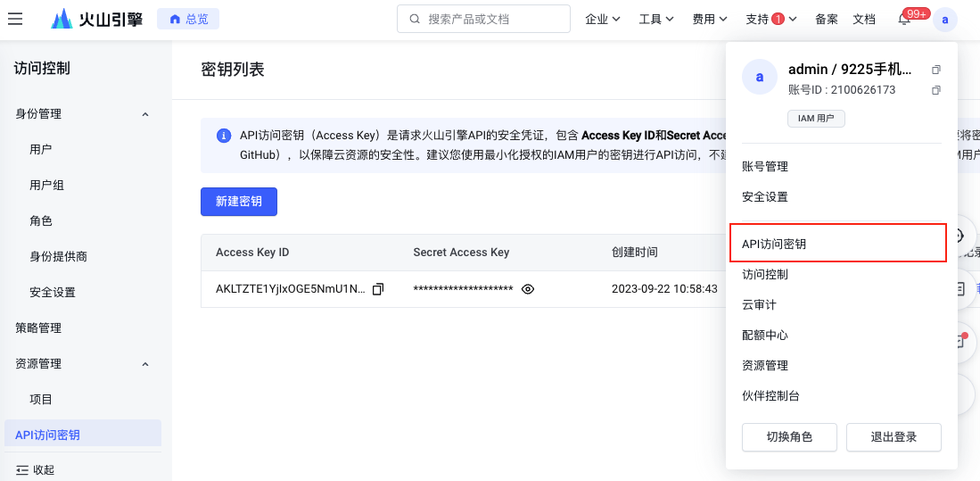Copy the admin username
Image resolution: width=980 pixels, height=481 pixels.
pyautogui.click(x=935, y=70)
